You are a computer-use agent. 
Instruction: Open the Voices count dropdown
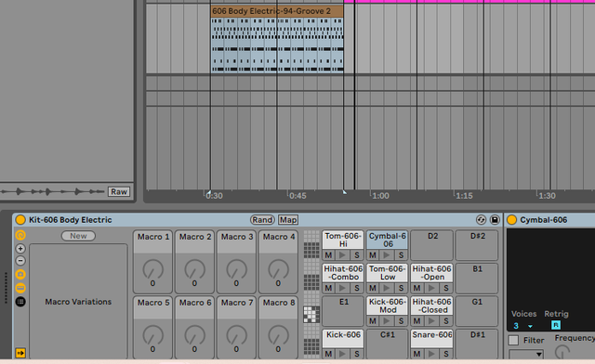(x=522, y=326)
